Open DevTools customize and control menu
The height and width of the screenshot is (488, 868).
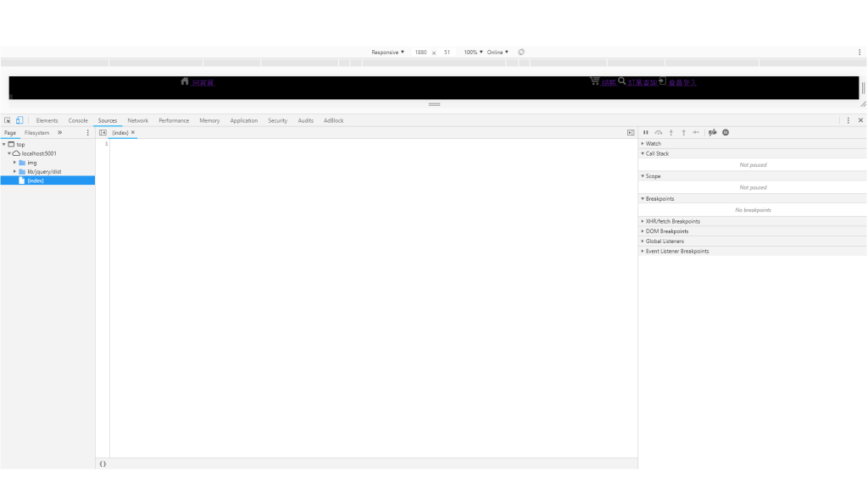(848, 120)
